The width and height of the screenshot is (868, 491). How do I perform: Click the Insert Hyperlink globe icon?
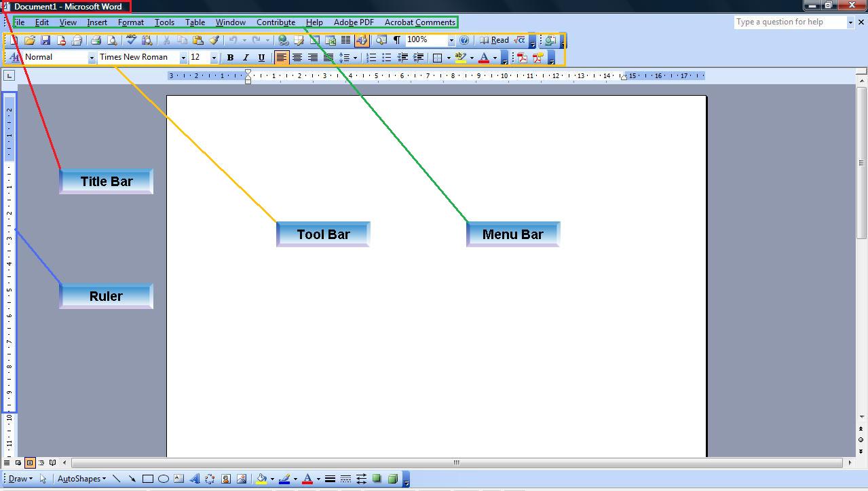tap(283, 41)
